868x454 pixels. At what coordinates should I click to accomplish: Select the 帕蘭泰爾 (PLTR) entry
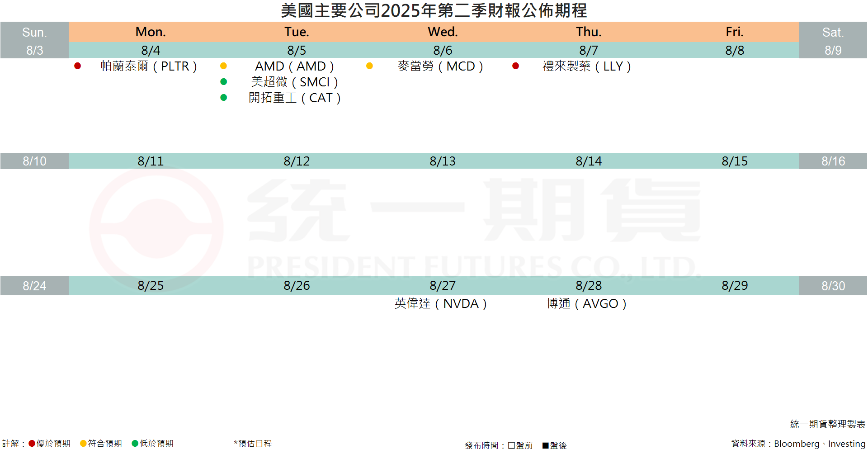149,66
